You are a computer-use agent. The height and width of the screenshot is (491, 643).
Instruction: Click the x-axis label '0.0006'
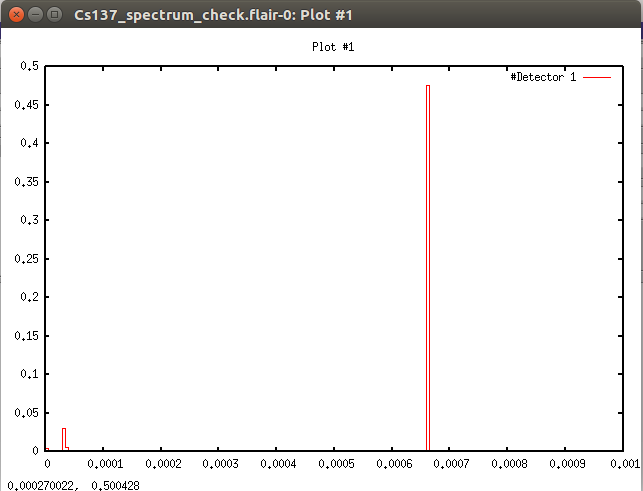394,464
